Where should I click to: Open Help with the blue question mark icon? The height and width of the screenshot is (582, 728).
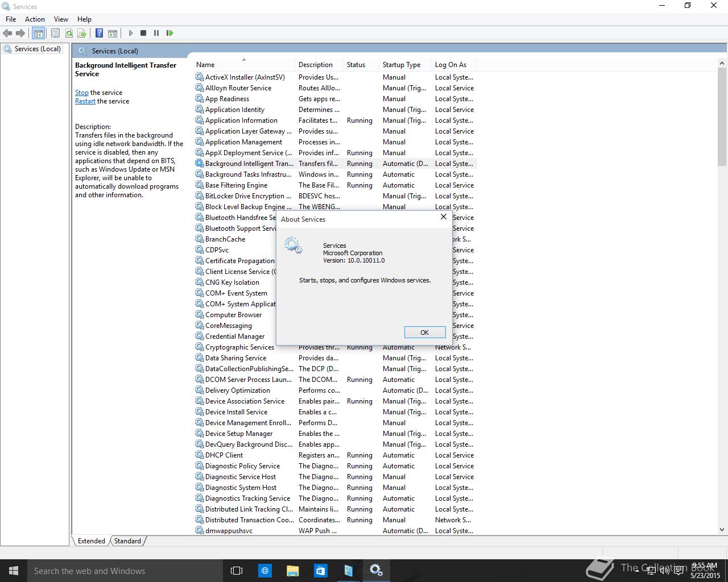pos(99,33)
